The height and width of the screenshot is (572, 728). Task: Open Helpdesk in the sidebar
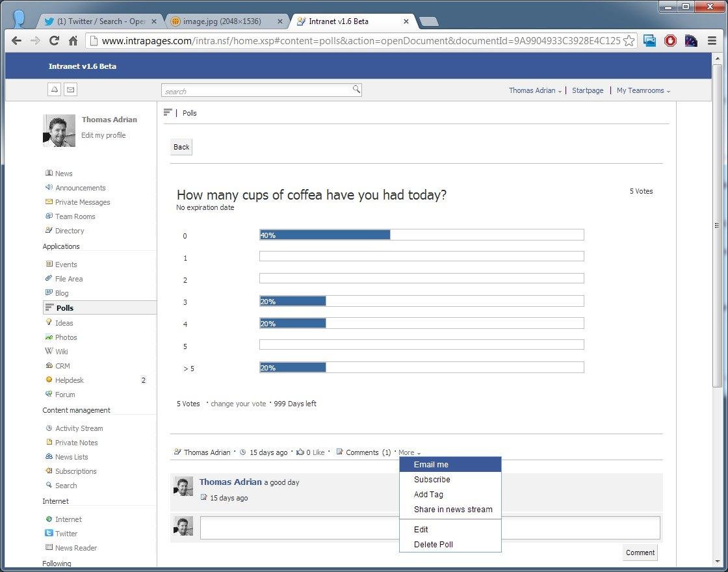click(70, 380)
